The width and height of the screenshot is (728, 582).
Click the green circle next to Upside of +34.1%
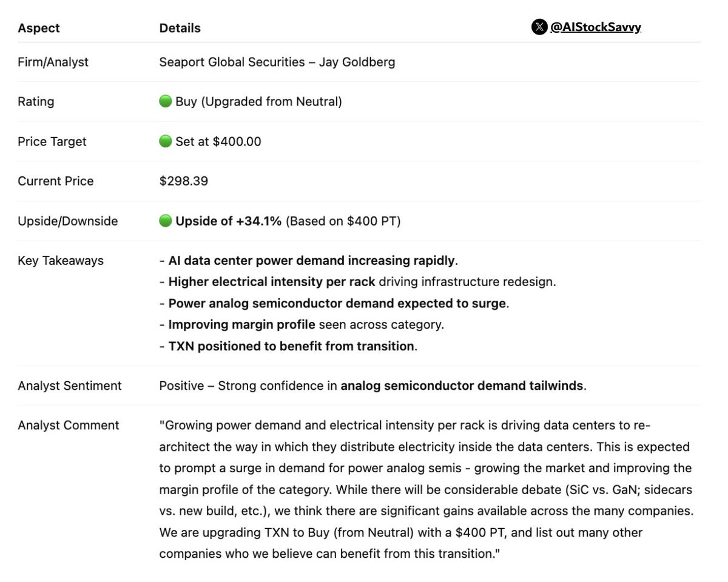[x=165, y=221]
